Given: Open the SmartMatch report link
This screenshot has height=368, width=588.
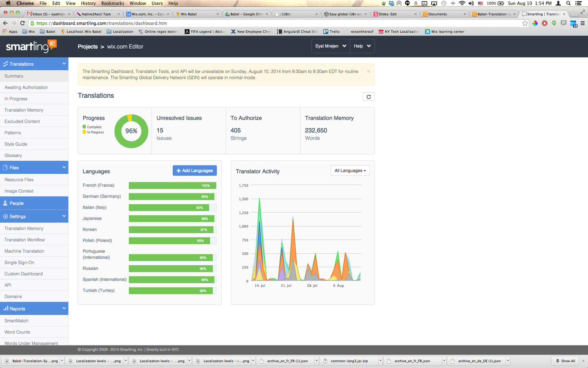Looking at the screenshot, I should point(34,321).
